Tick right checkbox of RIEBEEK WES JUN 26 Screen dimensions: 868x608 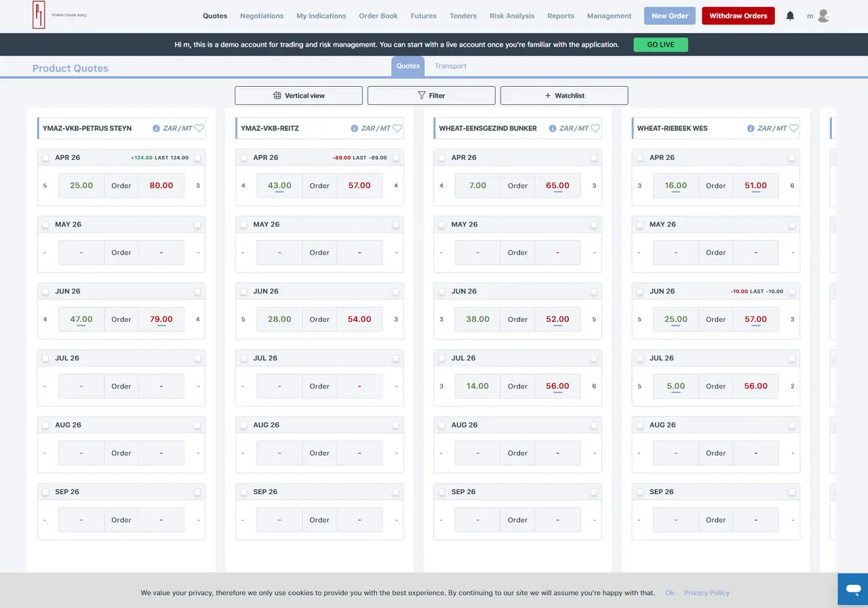[x=791, y=291]
